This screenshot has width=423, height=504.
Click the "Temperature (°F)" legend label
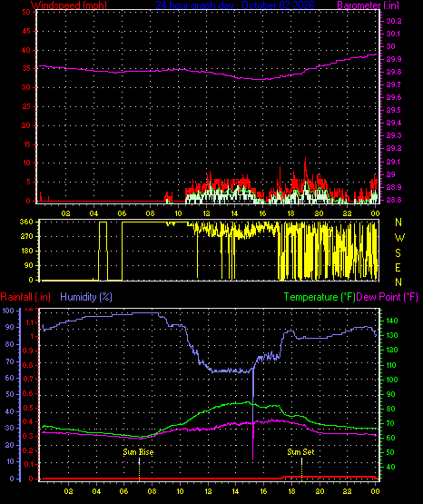(x=320, y=297)
